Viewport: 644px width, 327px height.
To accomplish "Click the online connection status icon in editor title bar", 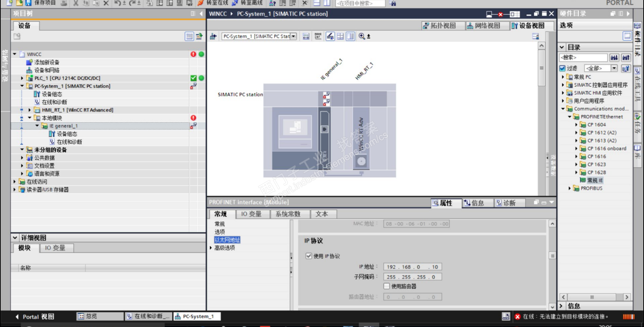I will [503, 14].
